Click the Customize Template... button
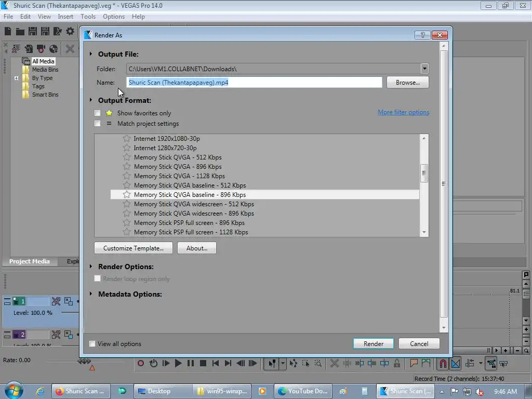The width and height of the screenshot is (532, 399). tap(134, 248)
